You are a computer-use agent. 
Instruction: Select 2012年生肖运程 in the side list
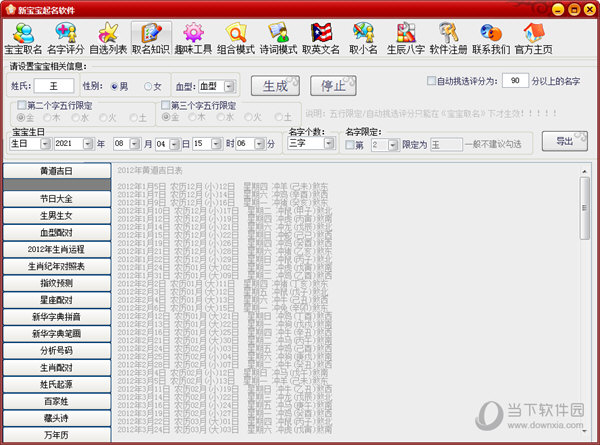point(57,249)
